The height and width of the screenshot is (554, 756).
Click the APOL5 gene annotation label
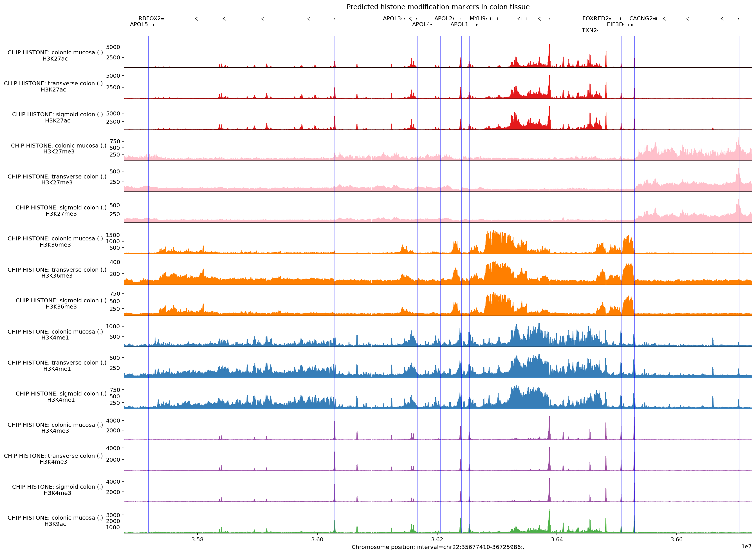pos(139,24)
